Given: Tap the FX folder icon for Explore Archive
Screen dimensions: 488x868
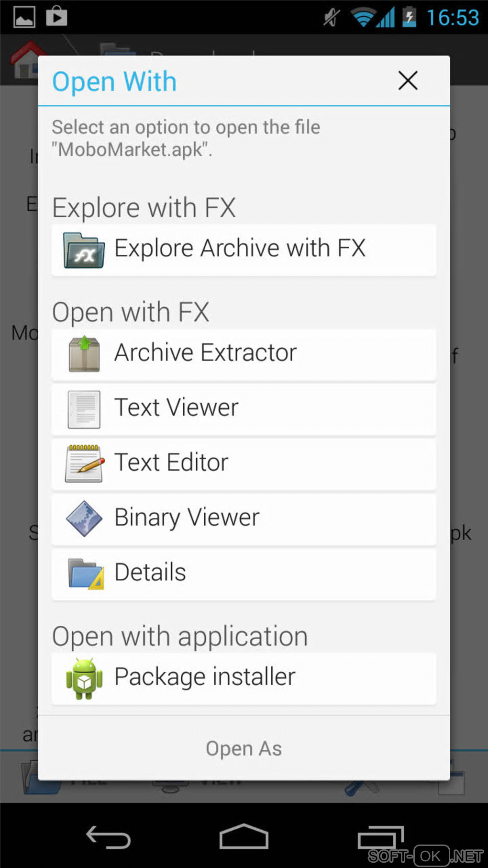Looking at the screenshot, I should click(x=84, y=249).
